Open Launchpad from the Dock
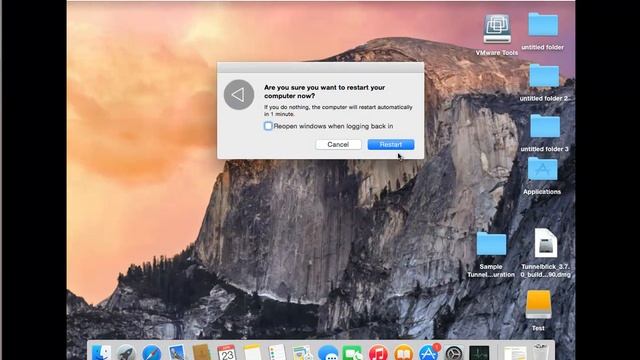The width and height of the screenshot is (640, 360). (127, 353)
